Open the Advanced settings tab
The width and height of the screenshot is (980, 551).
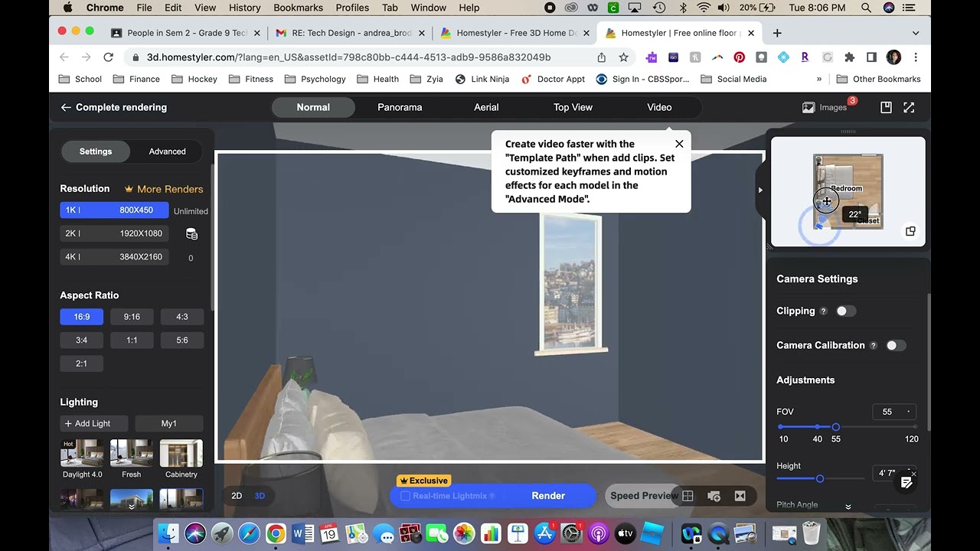point(167,152)
